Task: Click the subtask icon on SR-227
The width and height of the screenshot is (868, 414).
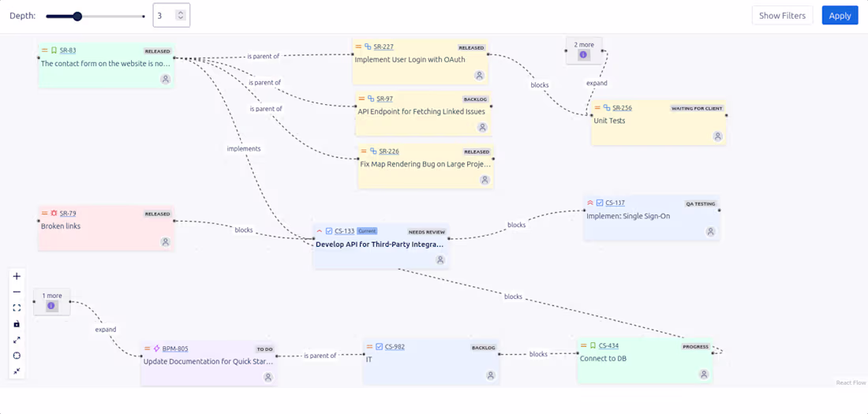Action: coord(368,47)
